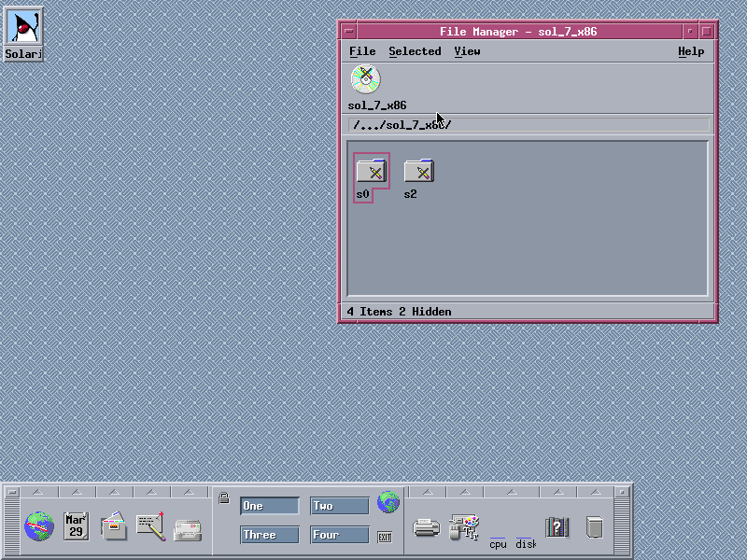Open the Help Manager books icon
This screenshot has height=560, width=747.
pos(557,527)
